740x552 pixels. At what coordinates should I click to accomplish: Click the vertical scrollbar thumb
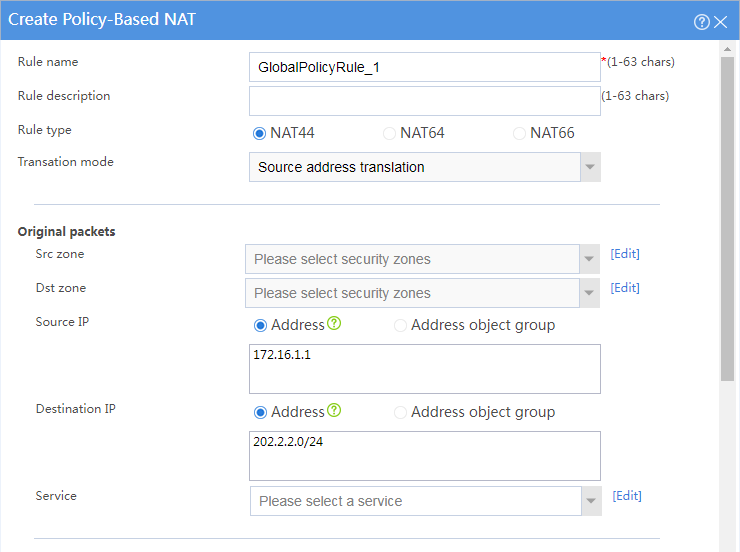click(727, 218)
